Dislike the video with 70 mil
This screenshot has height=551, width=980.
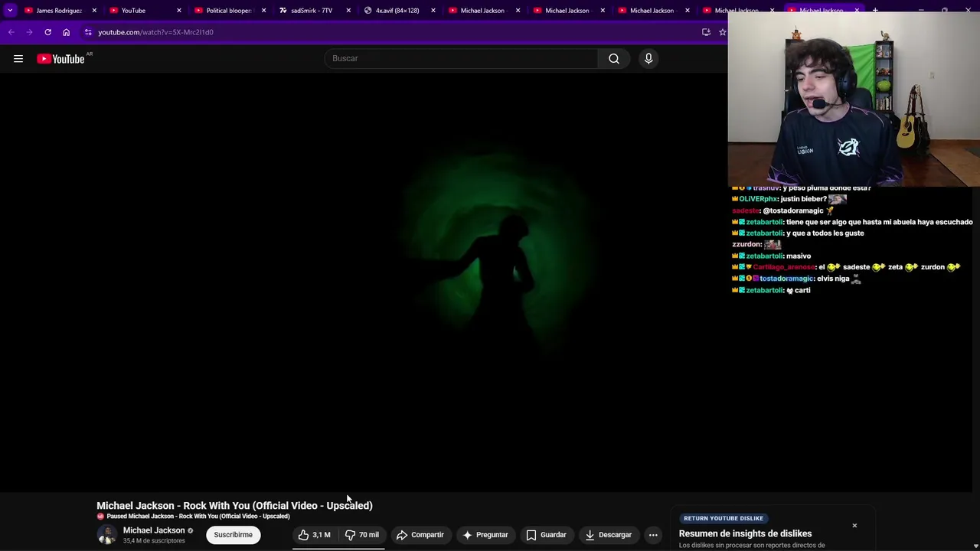(x=362, y=535)
